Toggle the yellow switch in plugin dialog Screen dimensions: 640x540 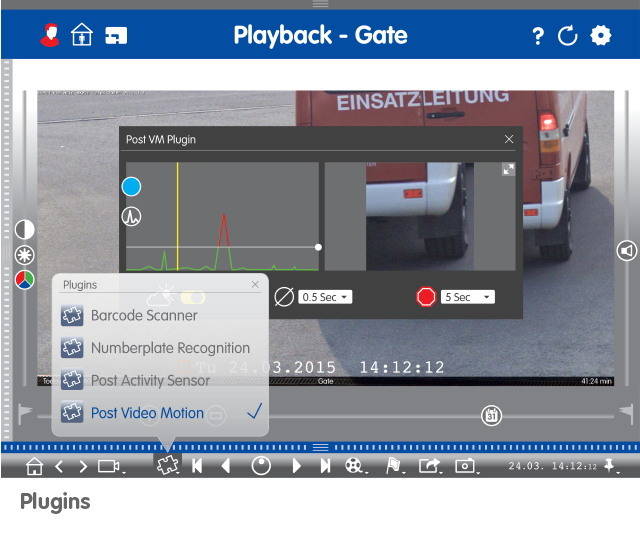tap(193, 298)
